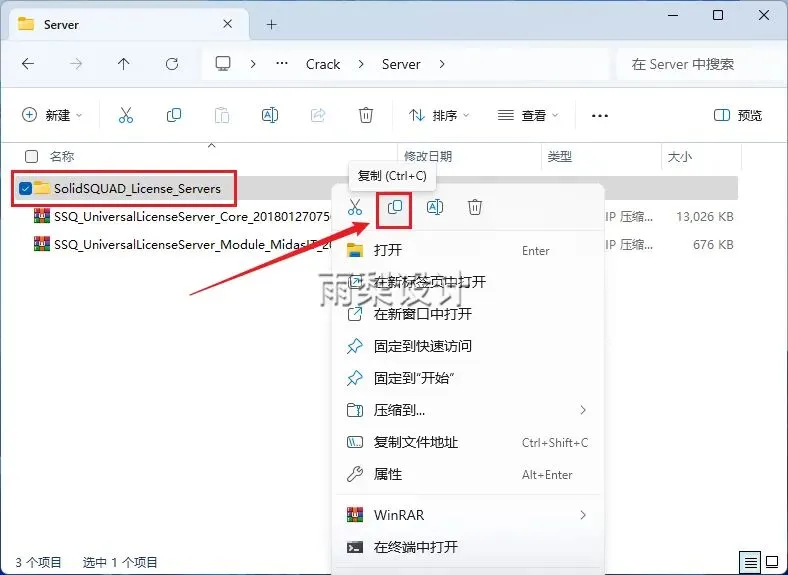Expand chevron after Crack in address bar
Image resolution: width=788 pixels, height=575 pixels.
(x=361, y=64)
